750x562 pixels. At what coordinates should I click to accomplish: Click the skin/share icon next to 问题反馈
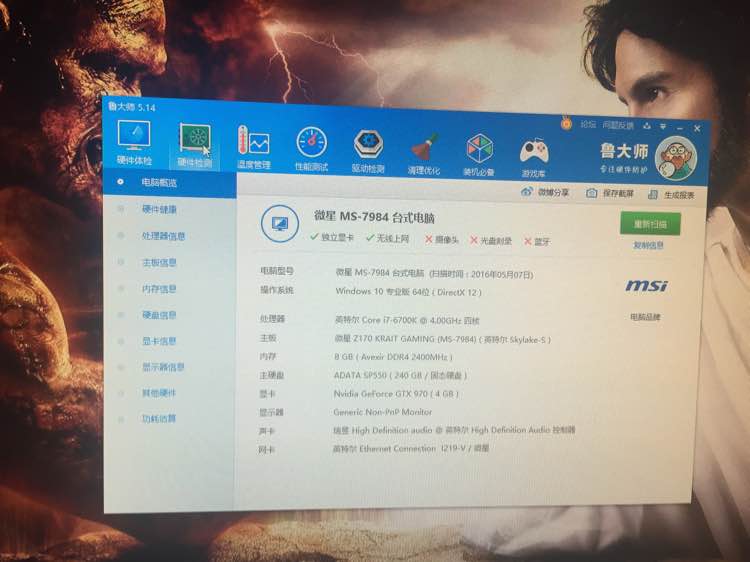tap(647, 126)
